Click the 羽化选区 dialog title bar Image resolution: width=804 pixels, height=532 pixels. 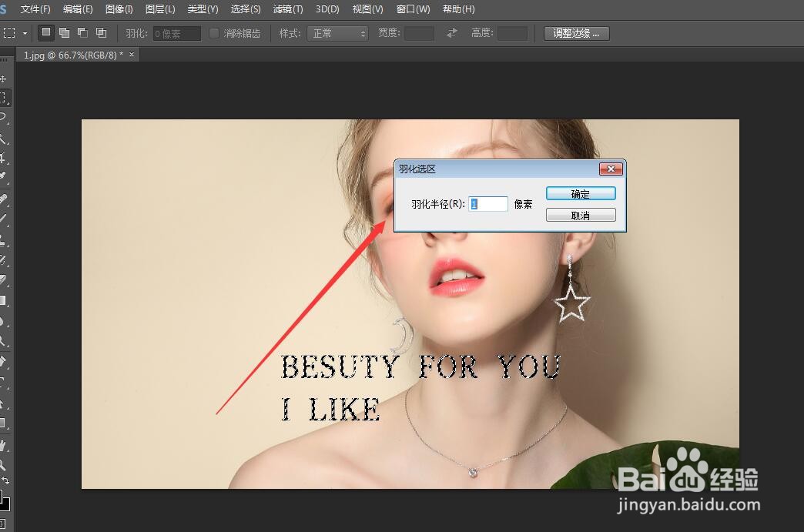(497, 169)
